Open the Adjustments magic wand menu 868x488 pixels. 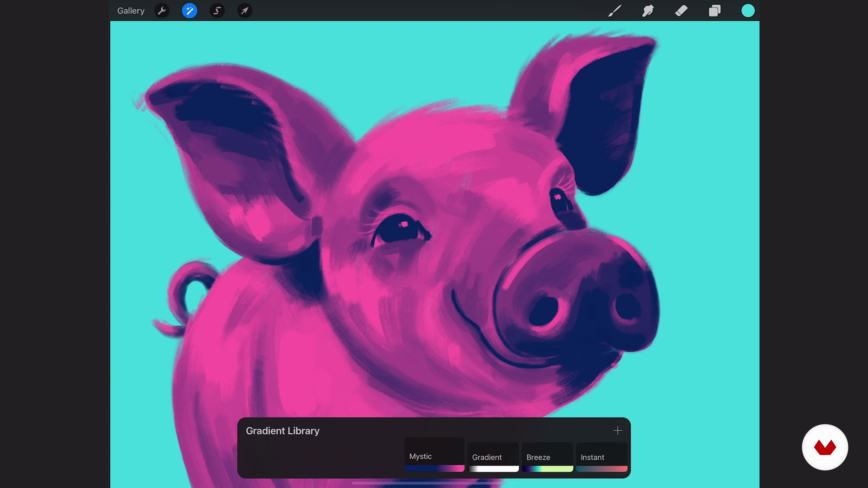189,11
